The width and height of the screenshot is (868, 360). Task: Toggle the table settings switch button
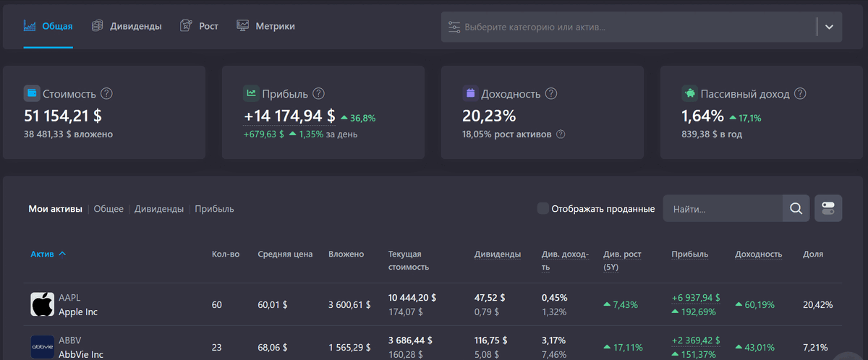coord(828,209)
